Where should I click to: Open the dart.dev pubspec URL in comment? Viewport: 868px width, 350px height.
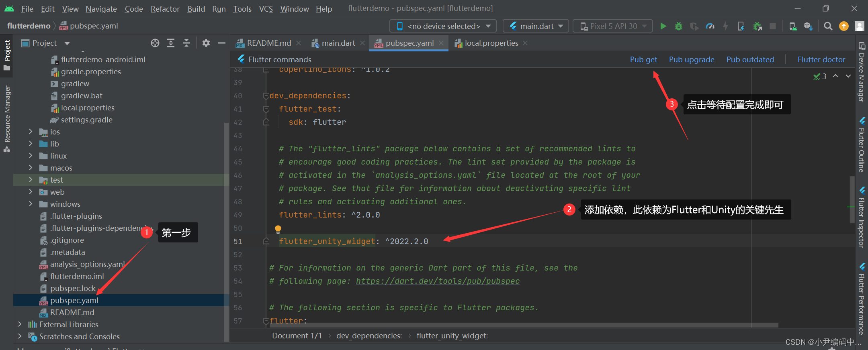pyautogui.click(x=438, y=281)
